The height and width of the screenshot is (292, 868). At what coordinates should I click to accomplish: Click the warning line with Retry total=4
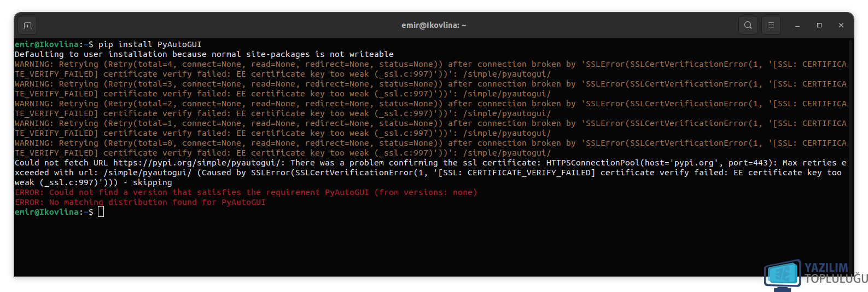(x=430, y=64)
